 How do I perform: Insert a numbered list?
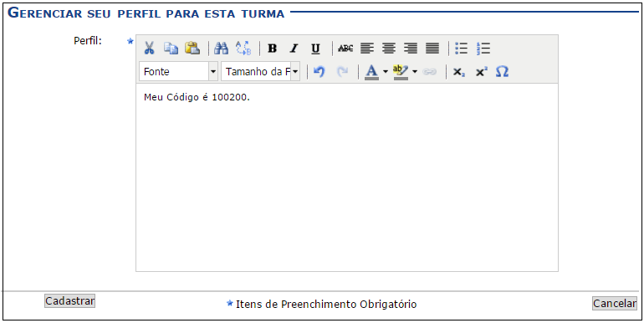[483, 49]
